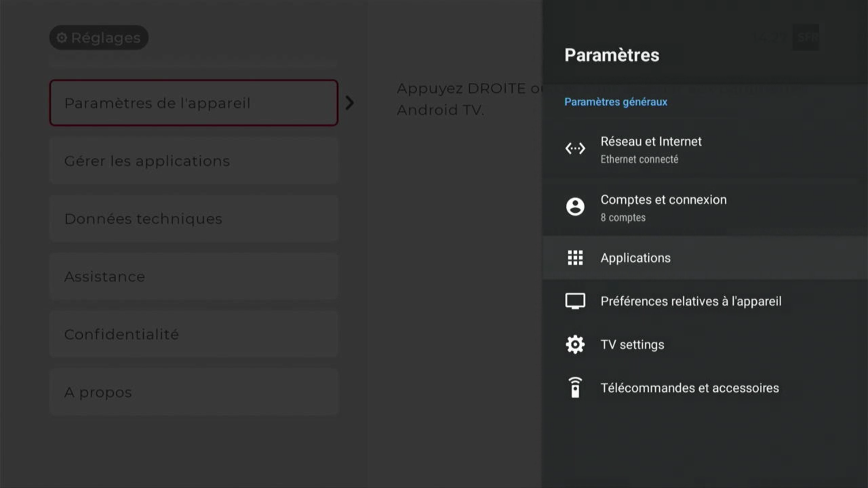
Task: Select the Applications grid icon
Action: (x=575, y=258)
